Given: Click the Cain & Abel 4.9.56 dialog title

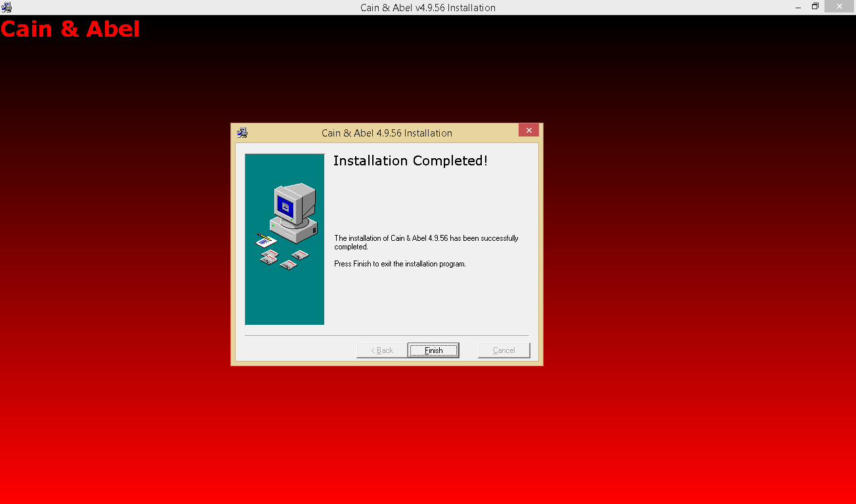Looking at the screenshot, I should 387,133.
